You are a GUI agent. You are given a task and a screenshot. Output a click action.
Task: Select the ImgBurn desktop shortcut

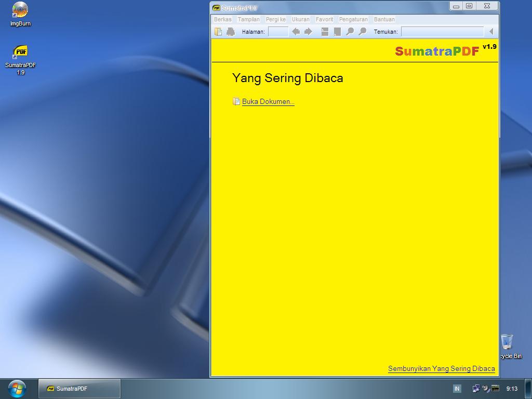pyautogui.click(x=20, y=14)
